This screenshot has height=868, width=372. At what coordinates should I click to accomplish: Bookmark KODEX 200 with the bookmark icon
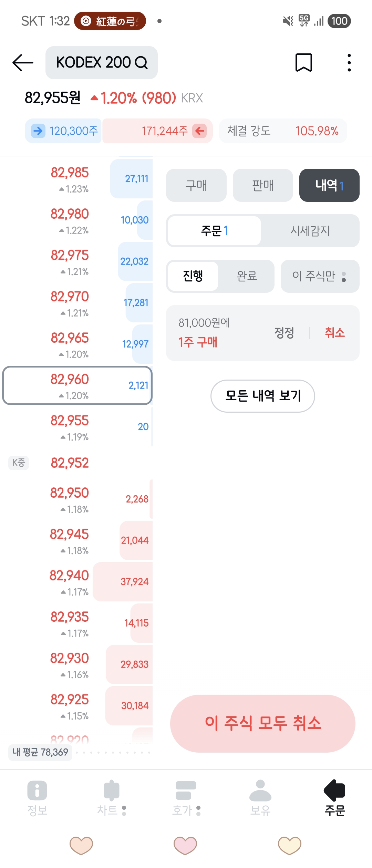[303, 63]
